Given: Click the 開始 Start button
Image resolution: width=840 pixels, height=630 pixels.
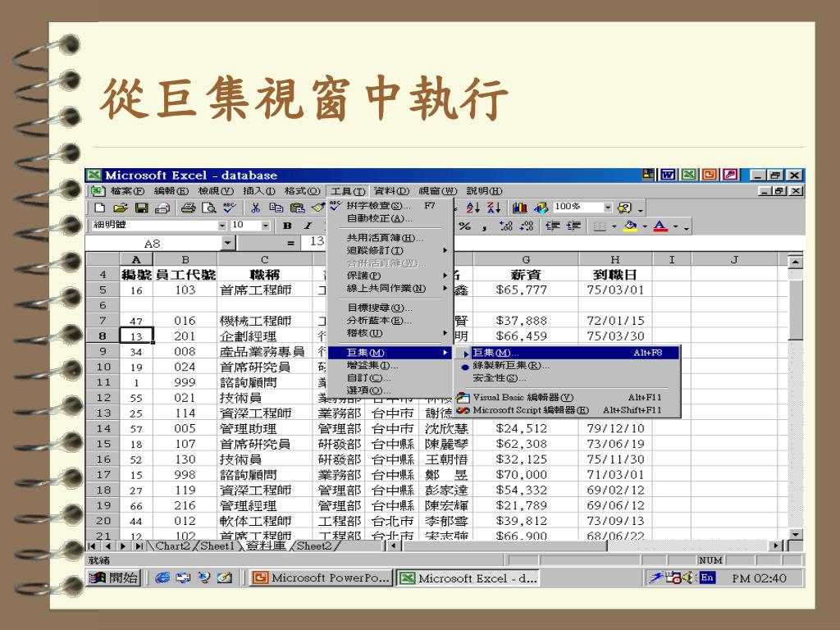Looking at the screenshot, I should 113,578.
